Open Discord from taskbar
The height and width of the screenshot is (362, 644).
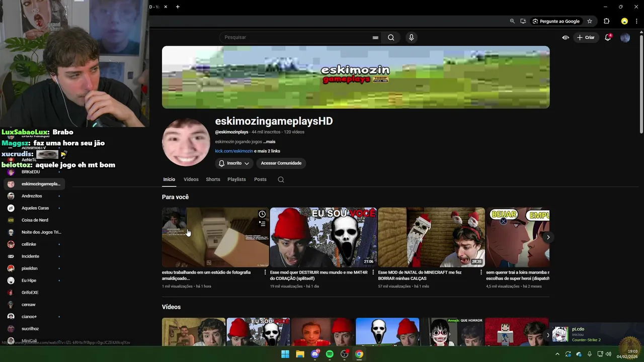click(x=315, y=354)
